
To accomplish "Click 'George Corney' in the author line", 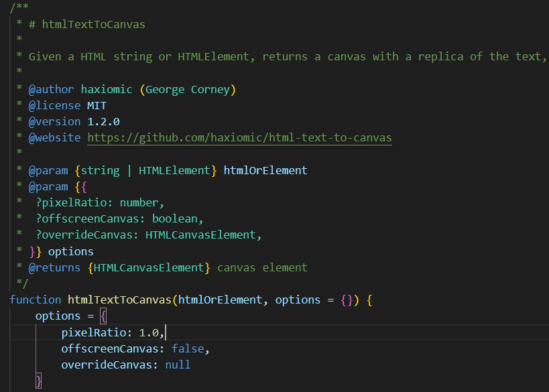I will coord(188,90).
